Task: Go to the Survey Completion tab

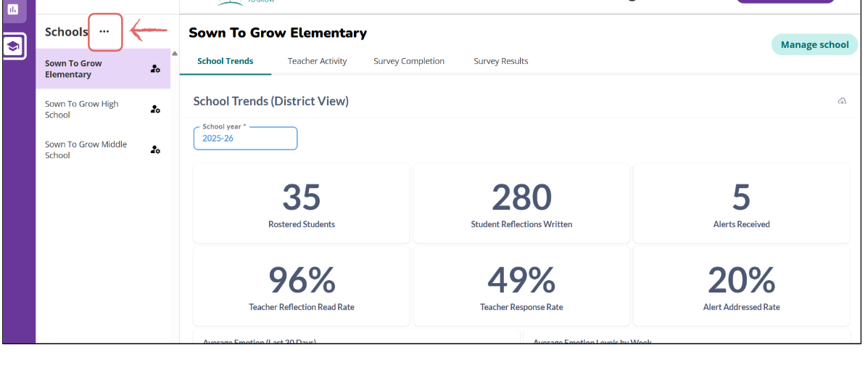Action: (409, 61)
